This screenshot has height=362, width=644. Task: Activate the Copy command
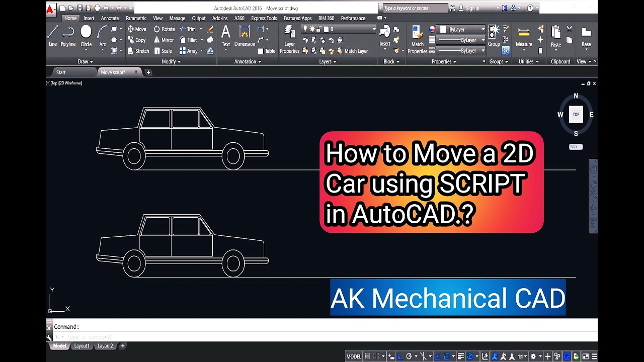pyautogui.click(x=137, y=40)
